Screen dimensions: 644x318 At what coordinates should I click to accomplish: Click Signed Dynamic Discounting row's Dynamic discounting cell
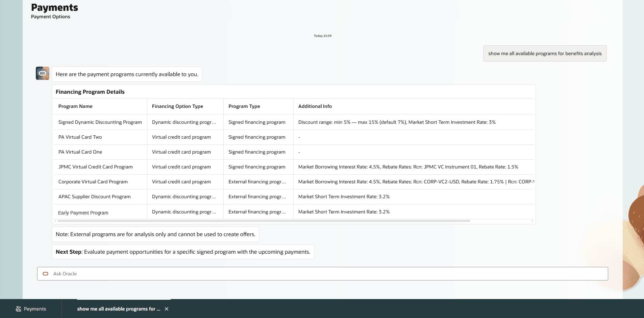[185, 122]
